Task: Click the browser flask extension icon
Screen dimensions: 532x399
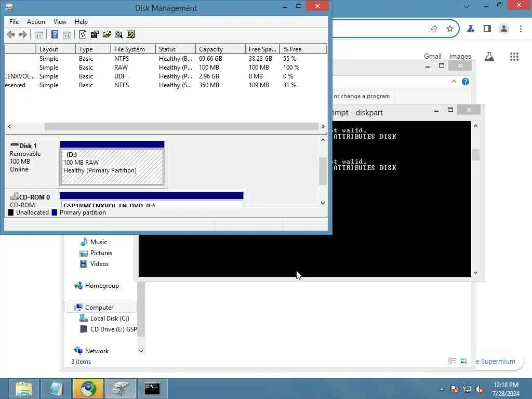Action: coord(471,29)
